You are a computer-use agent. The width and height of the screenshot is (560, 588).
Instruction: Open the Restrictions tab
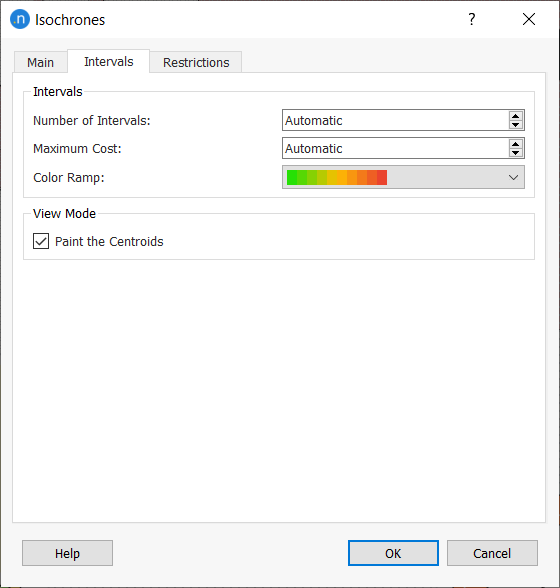(196, 62)
